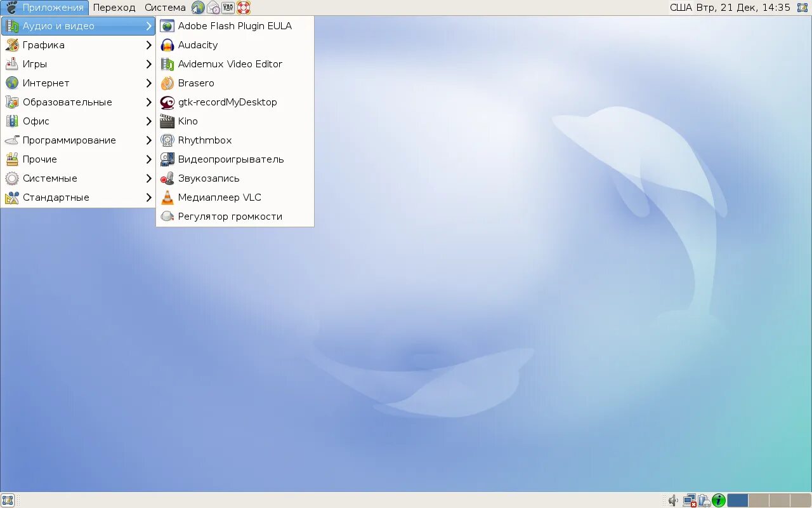The image size is (812, 508).
Task: Expand the Системные submenu arrow
Action: [149, 178]
